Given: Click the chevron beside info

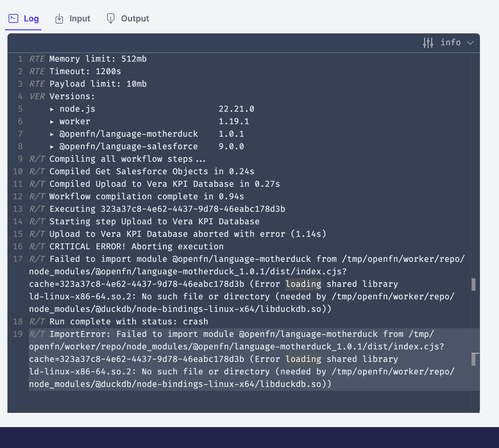Looking at the screenshot, I should (x=470, y=43).
